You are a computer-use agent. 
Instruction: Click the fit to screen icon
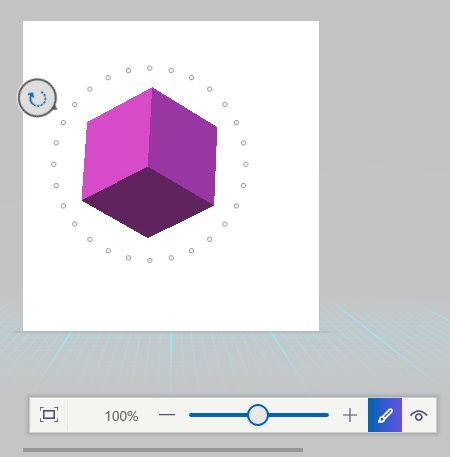(49, 415)
